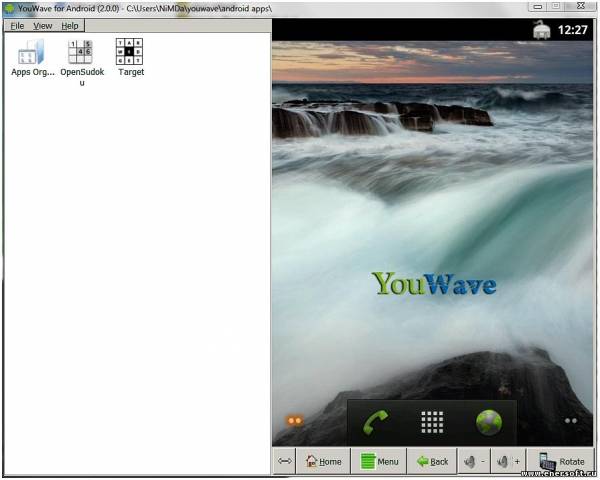Tap the green Phone icon in dock

pos(375,423)
